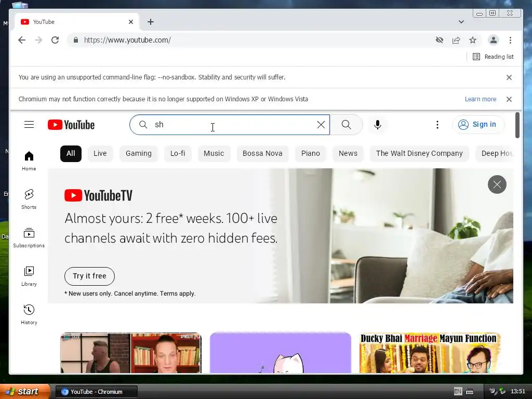Open a new tab with plus
Screen dimensions: 532x399
tap(151, 22)
